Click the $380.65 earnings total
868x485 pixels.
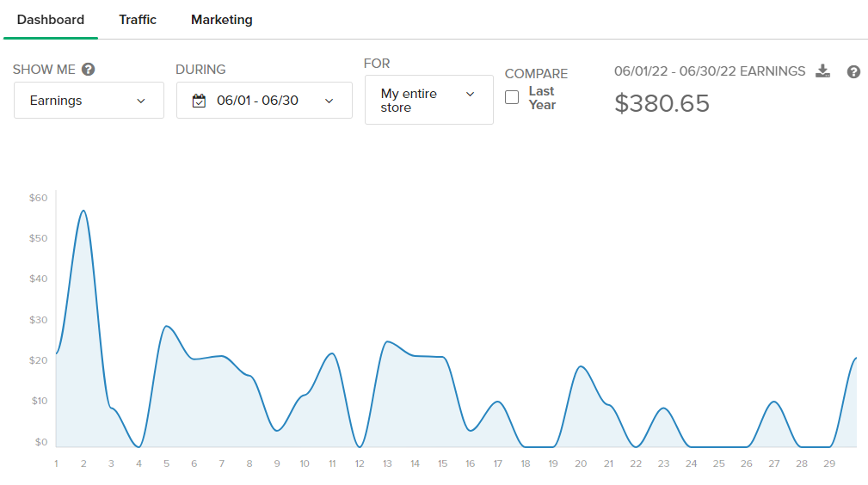tap(662, 103)
